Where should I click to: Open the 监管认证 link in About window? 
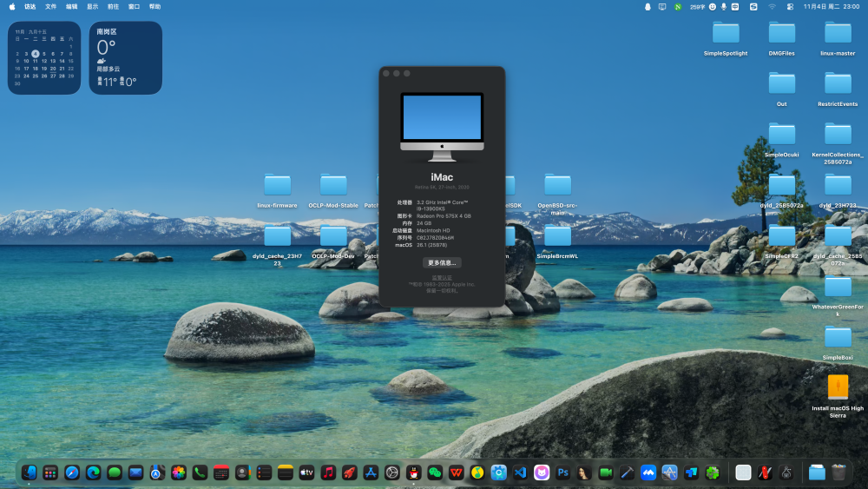pos(442,277)
